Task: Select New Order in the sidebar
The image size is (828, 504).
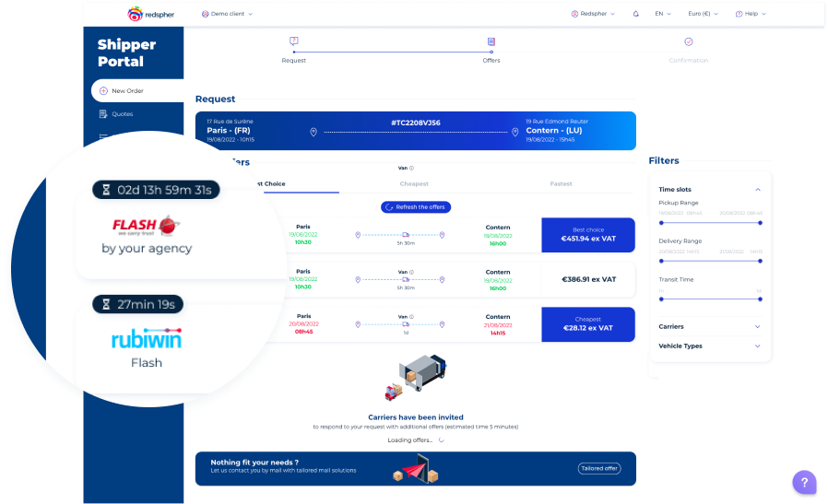Action: pos(137,91)
